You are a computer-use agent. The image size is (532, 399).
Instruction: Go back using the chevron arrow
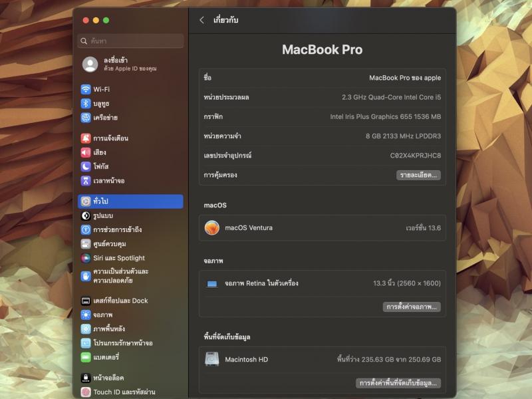coord(202,20)
